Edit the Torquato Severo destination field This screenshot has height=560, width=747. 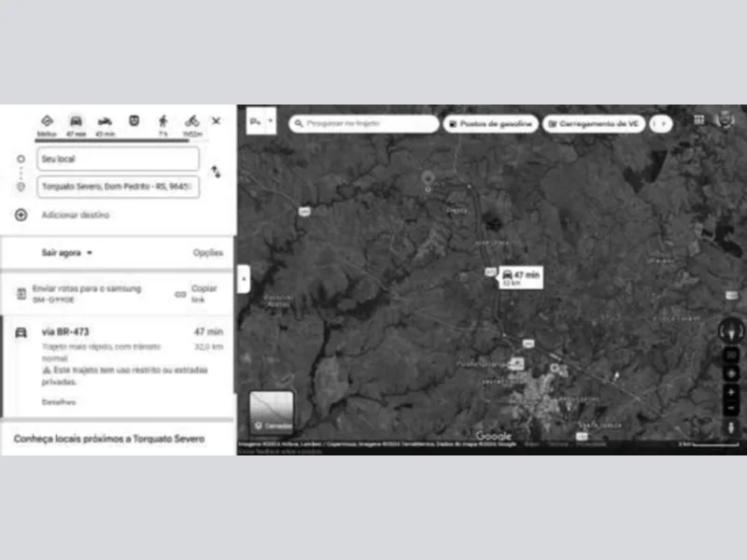[x=119, y=187]
